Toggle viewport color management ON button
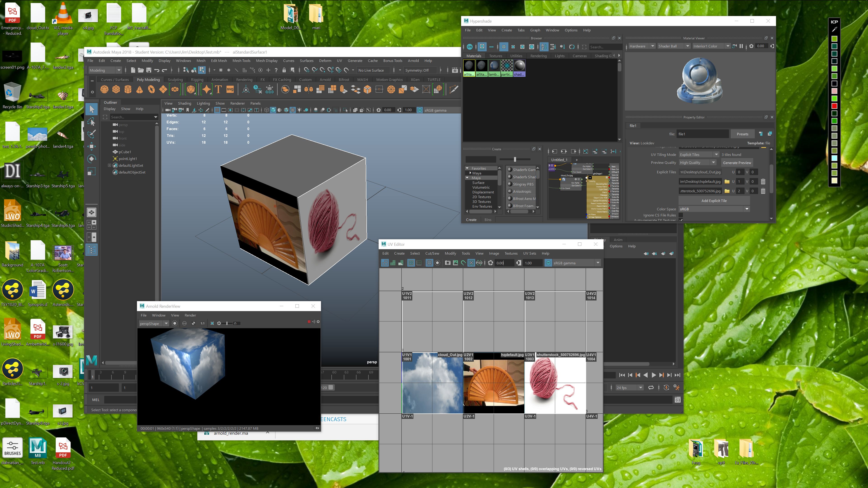This screenshot has height=488, width=868. click(x=420, y=110)
